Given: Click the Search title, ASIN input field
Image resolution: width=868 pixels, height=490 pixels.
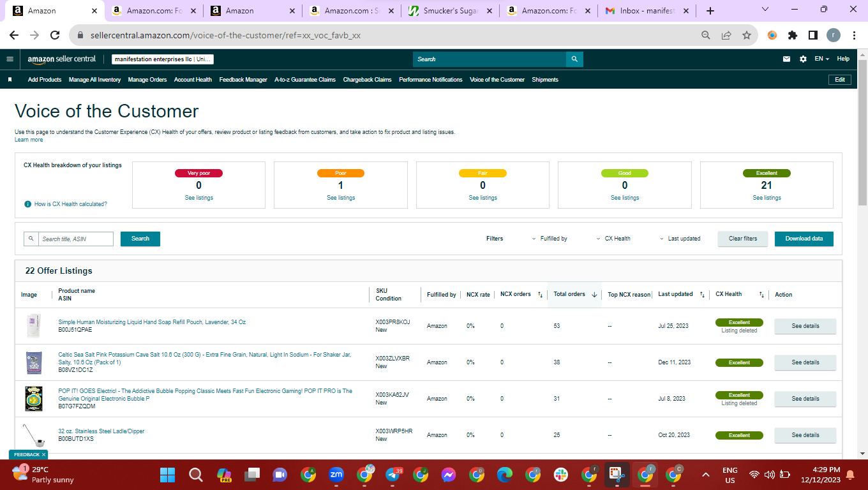Looking at the screenshot, I should coord(75,239).
